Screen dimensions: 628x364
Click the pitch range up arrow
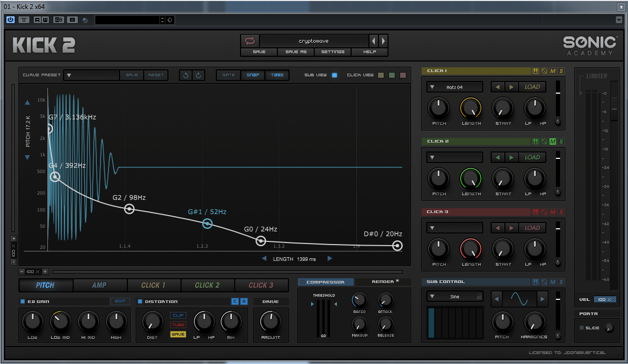27,103
